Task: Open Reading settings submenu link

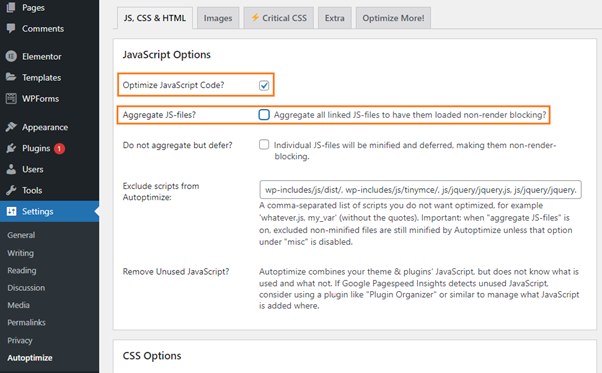Action: click(x=22, y=271)
